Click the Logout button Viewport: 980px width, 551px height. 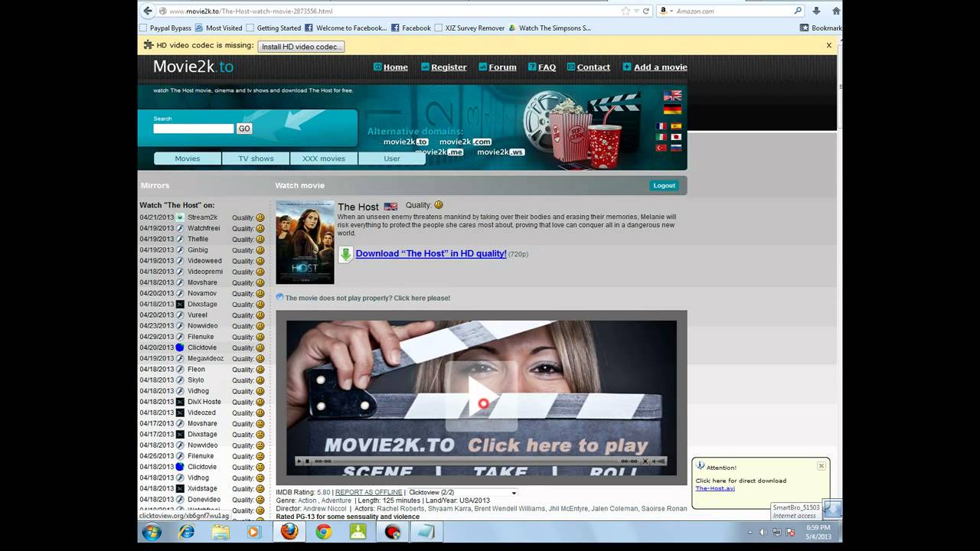[664, 185]
